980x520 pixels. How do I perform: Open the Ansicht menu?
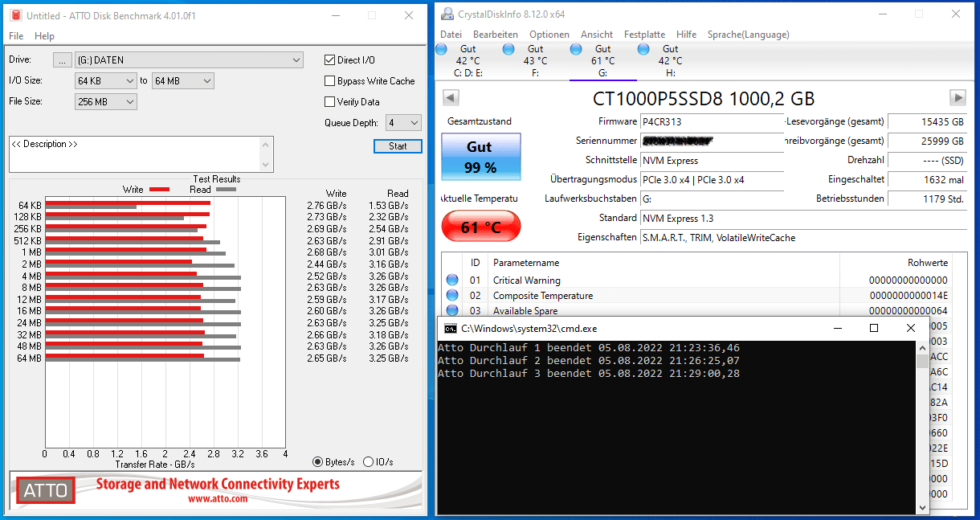tap(597, 35)
